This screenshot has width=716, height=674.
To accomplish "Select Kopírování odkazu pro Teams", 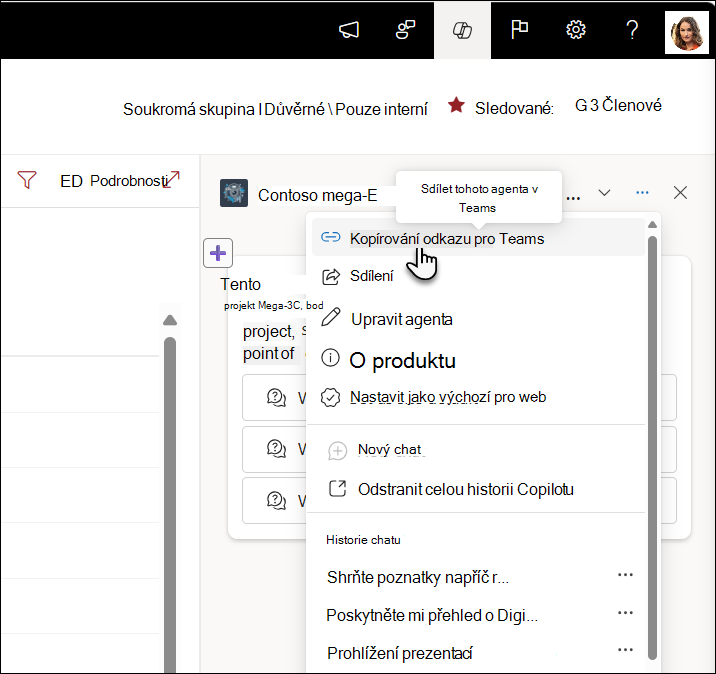I will [478, 238].
